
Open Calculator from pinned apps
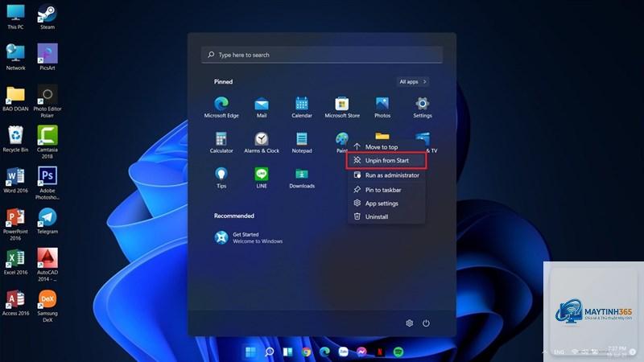tap(221, 142)
